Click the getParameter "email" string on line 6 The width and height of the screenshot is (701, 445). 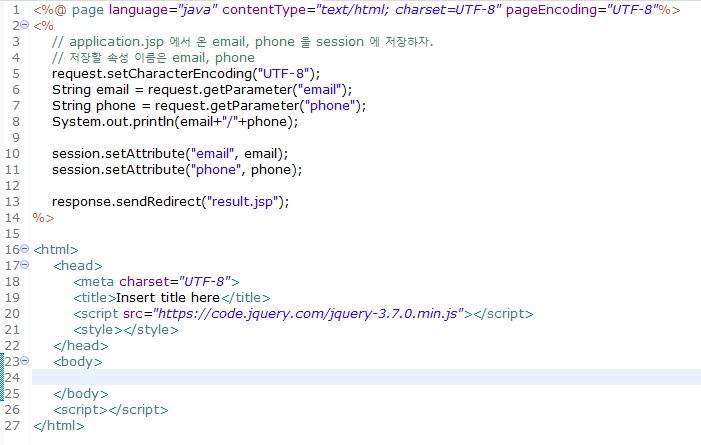tap(320, 90)
